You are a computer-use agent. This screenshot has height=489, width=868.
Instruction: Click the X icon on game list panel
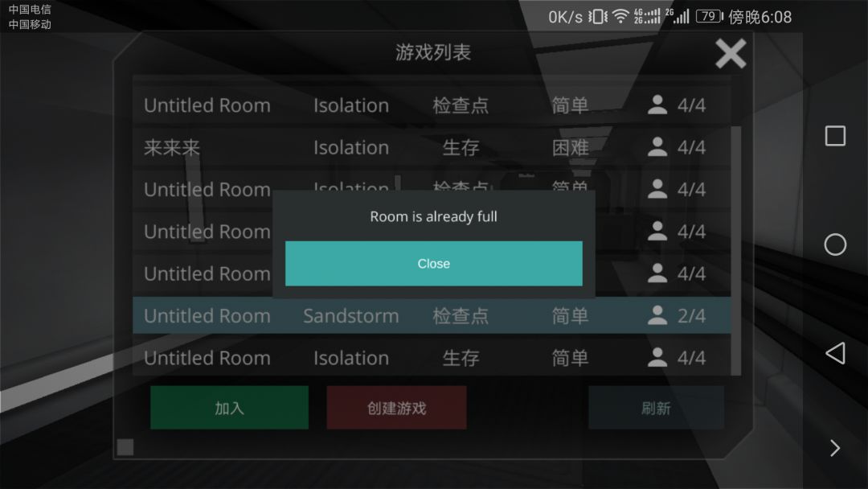pyautogui.click(x=731, y=54)
